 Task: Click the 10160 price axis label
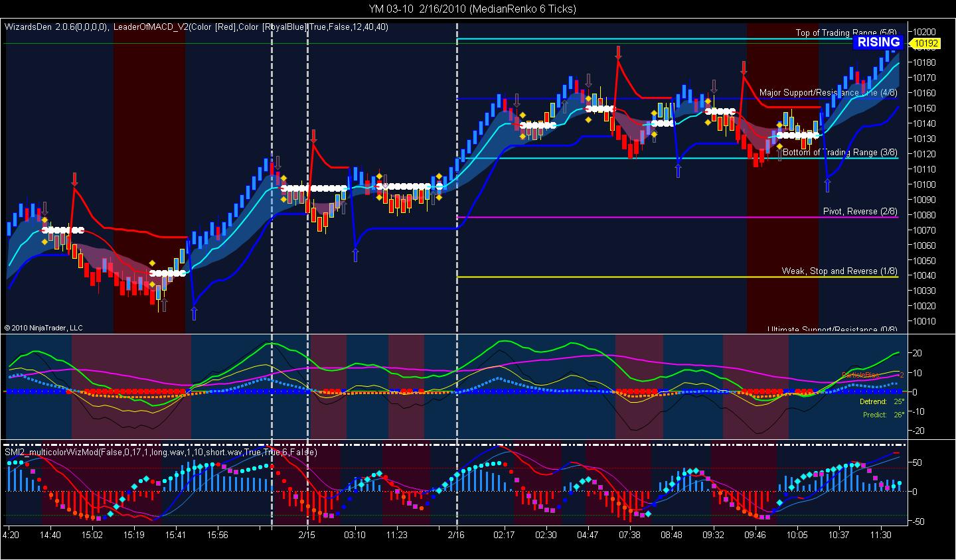pos(924,93)
